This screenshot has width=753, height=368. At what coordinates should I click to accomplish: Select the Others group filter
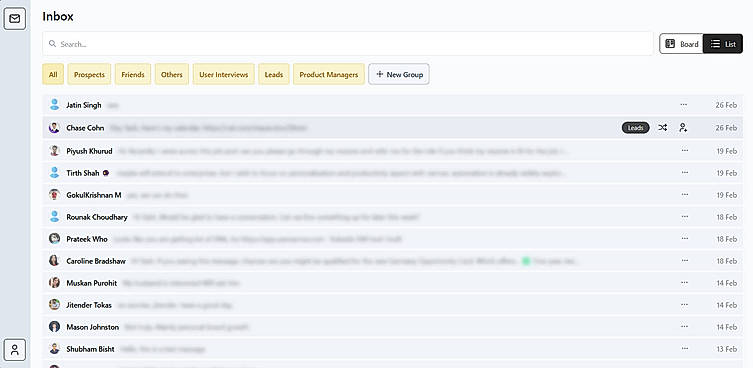(171, 74)
